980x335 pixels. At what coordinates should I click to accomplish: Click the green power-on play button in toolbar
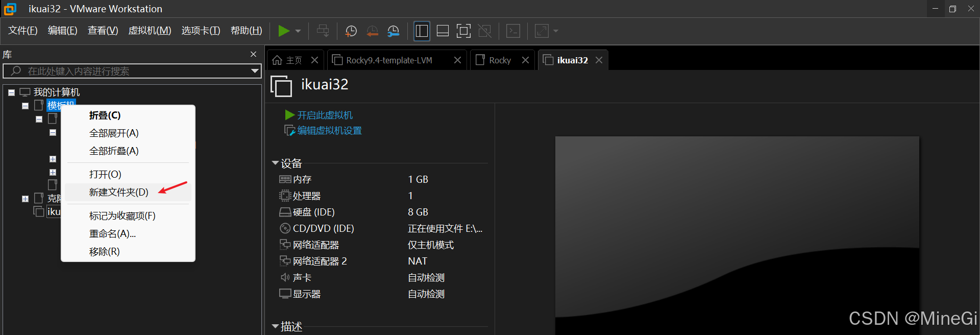pyautogui.click(x=284, y=31)
